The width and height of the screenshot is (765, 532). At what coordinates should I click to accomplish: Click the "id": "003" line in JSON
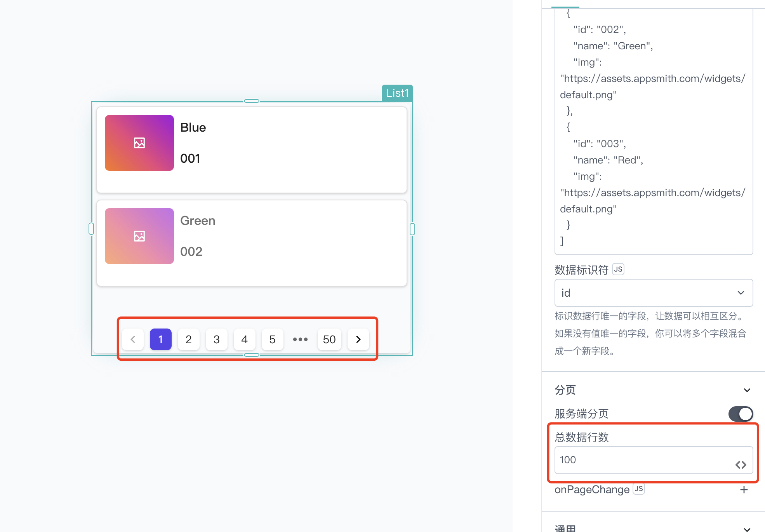600,144
